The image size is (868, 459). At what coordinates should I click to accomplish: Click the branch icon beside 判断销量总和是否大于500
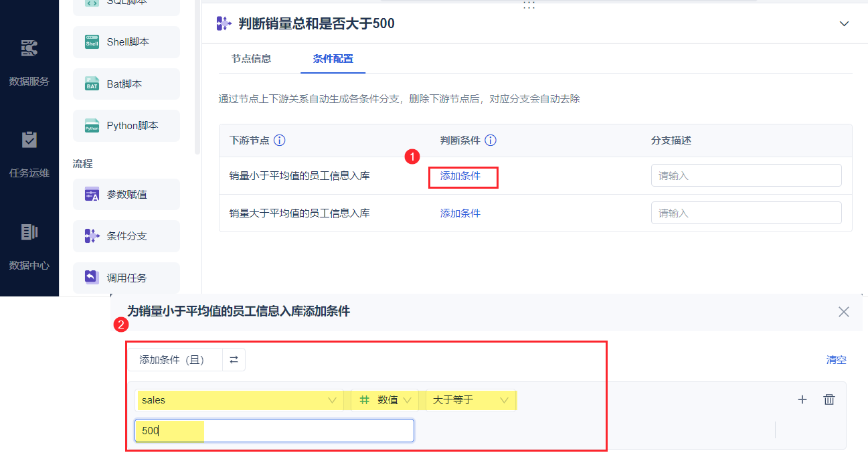click(224, 24)
